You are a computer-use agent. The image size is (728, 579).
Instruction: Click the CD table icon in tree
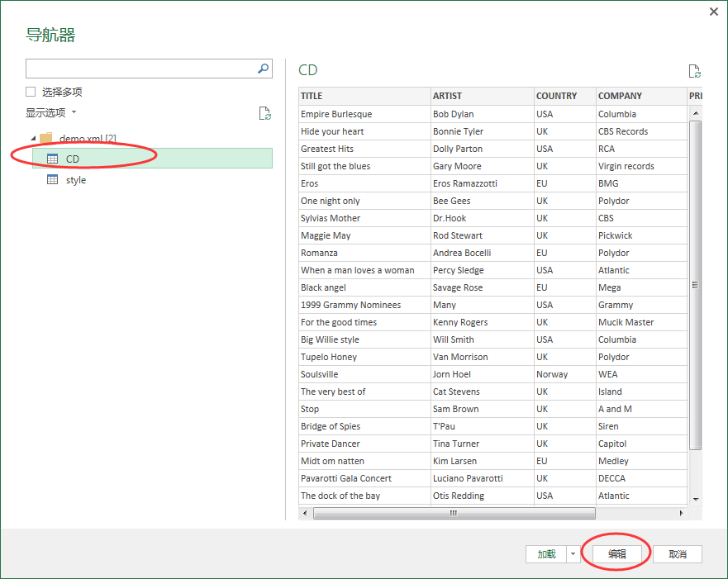coord(52,159)
